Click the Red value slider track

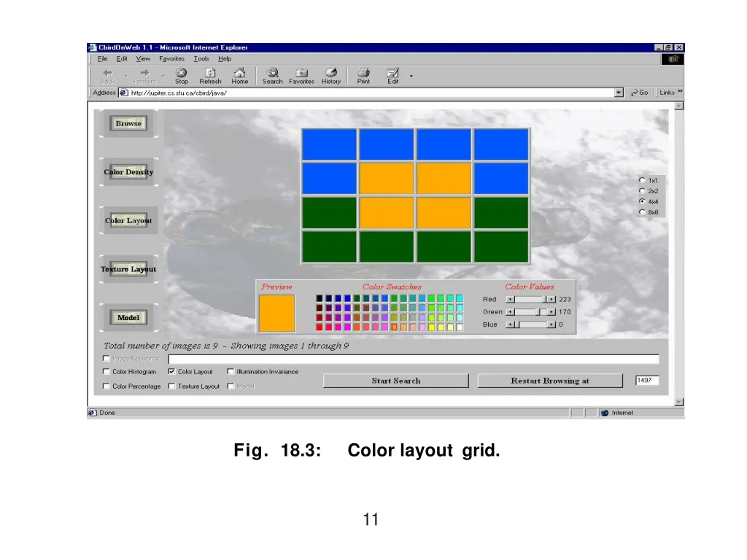pyautogui.click(x=530, y=299)
